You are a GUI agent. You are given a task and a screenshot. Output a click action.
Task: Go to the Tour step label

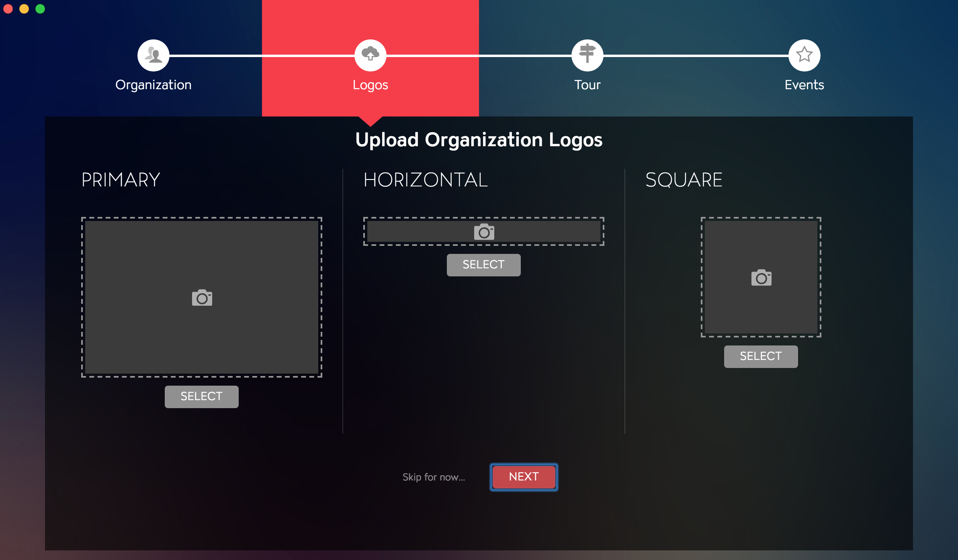587,85
